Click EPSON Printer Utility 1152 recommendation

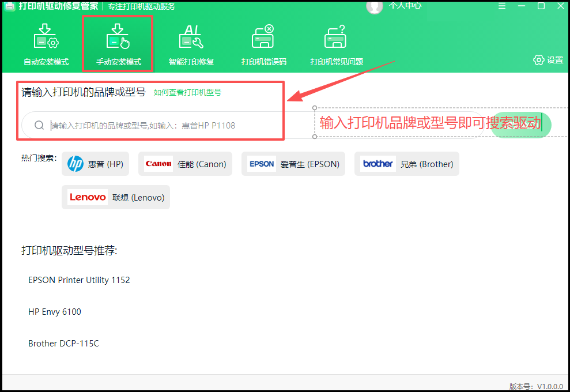pyautogui.click(x=80, y=280)
